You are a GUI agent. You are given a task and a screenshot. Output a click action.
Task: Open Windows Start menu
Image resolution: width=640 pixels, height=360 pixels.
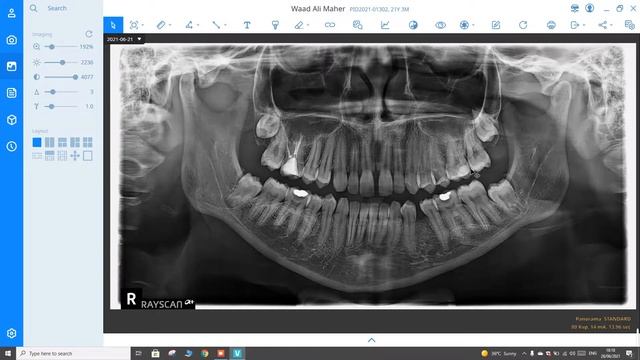point(8,353)
